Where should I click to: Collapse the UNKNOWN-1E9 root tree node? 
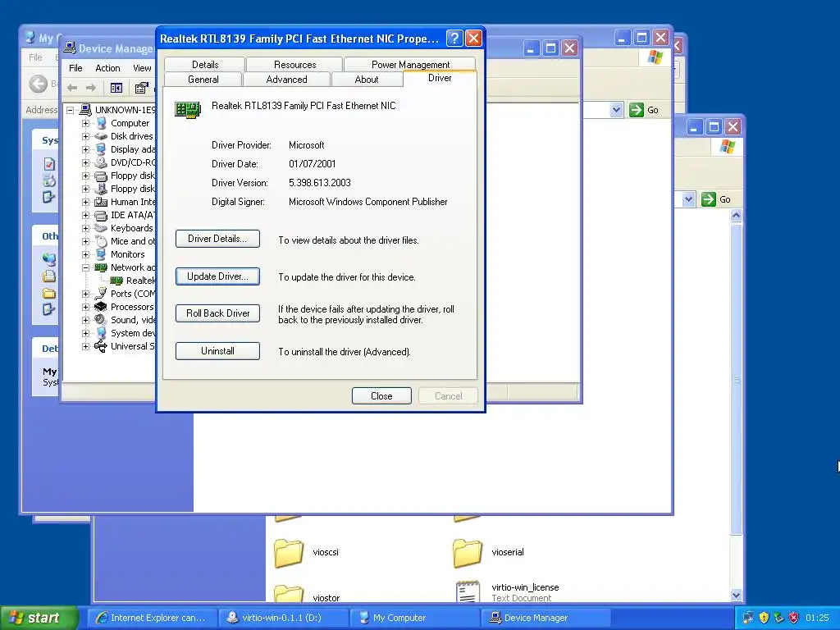click(71, 111)
